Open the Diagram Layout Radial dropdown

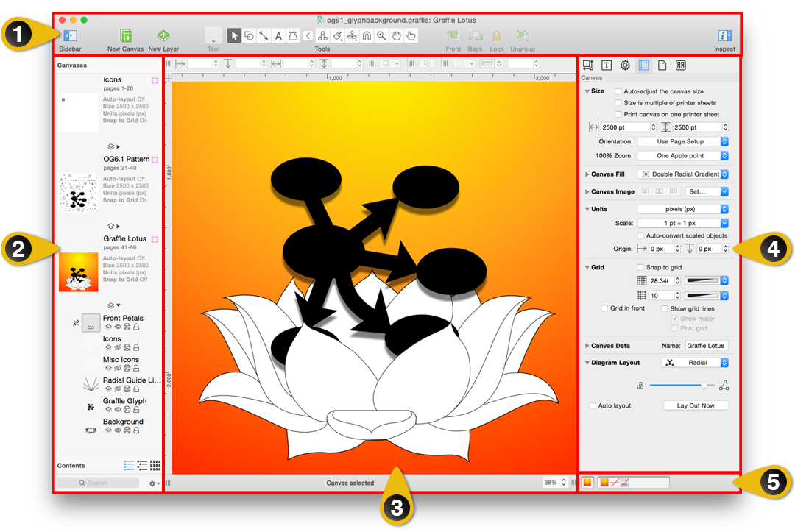coord(695,363)
